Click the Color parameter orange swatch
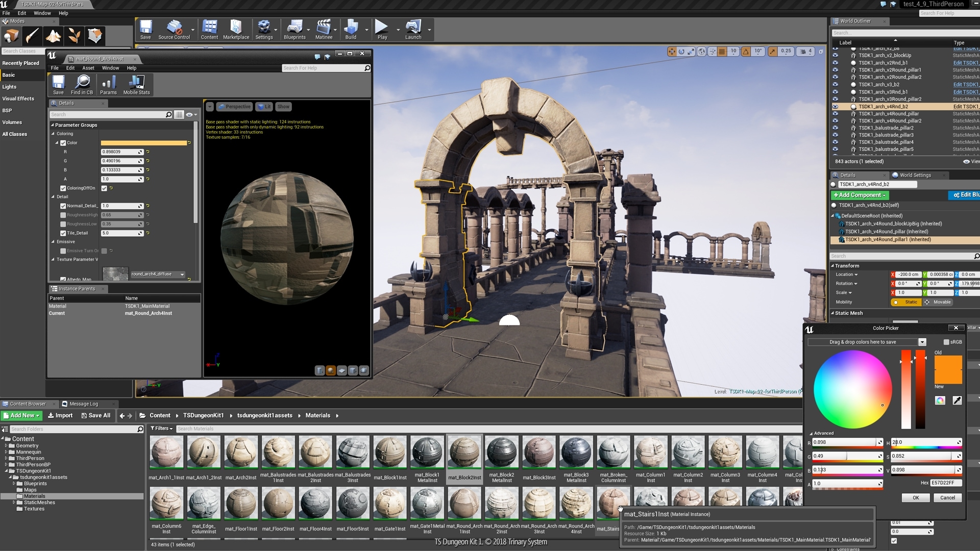This screenshot has height=551, width=980. pyautogui.click(x=143, y=143)
